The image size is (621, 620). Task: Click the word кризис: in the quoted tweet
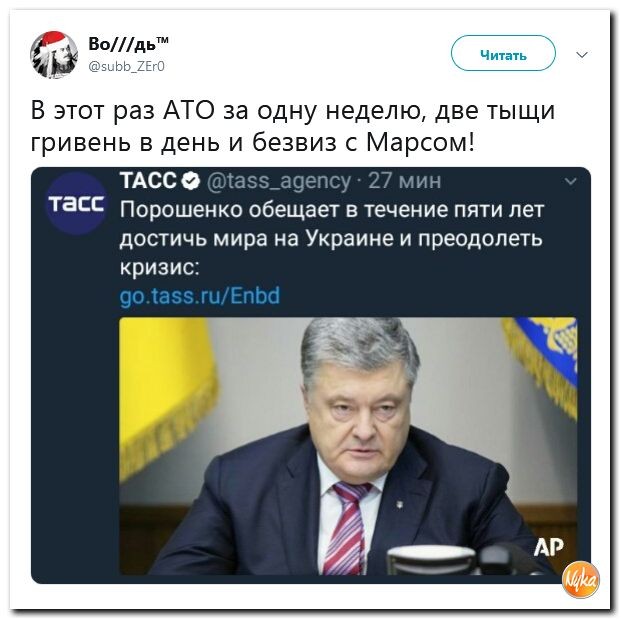point(160,267)
